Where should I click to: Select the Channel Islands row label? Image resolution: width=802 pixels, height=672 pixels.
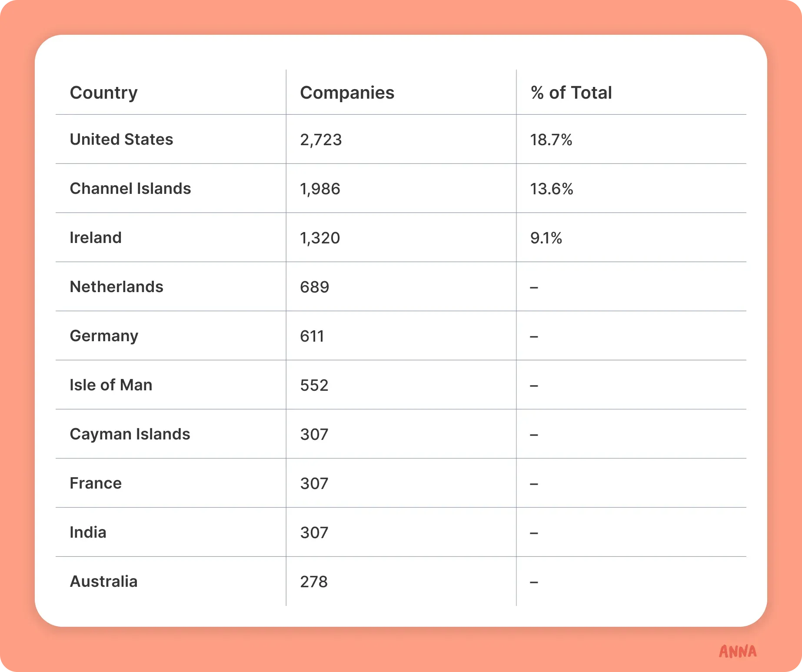[x=130, y=189]
